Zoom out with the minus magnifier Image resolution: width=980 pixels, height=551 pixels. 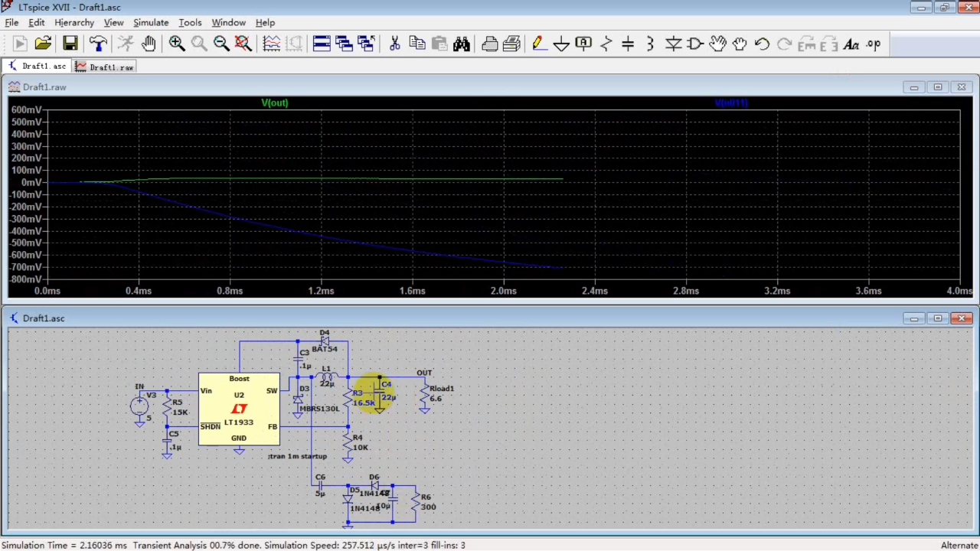click(x=221, y=44)
